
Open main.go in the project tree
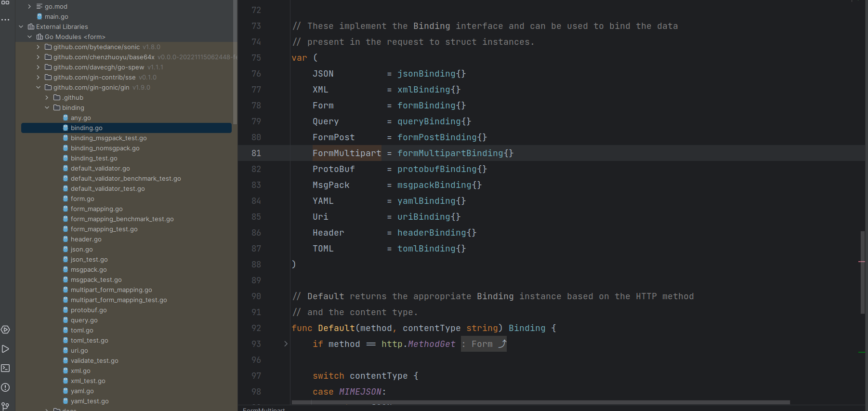56,16
